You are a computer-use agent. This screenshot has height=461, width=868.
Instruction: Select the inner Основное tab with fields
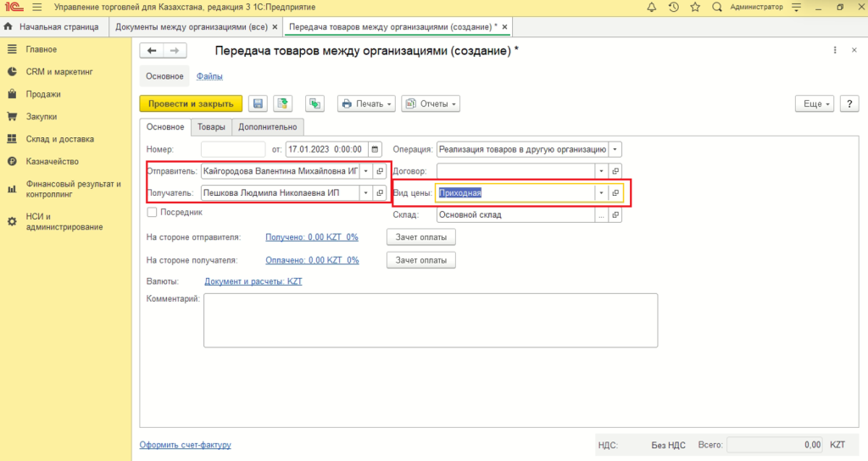165,127
